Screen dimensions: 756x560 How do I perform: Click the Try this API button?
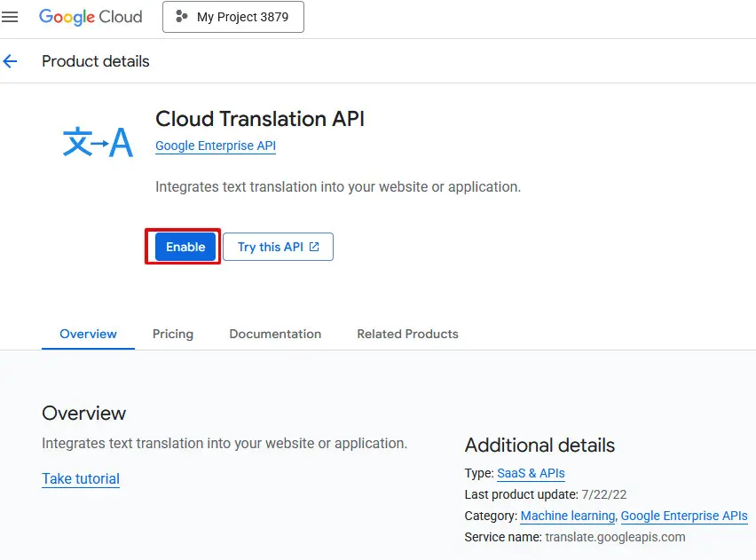(279, 247)
